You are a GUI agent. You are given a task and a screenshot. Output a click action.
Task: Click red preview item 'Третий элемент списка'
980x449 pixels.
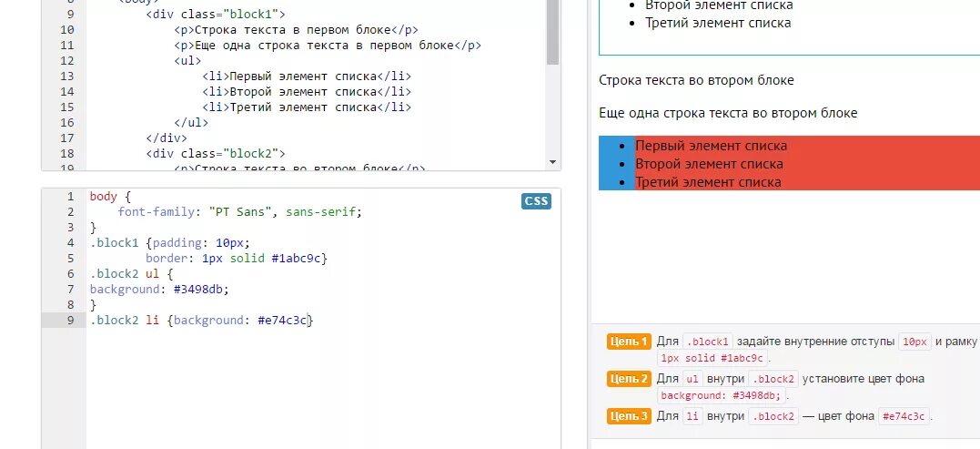708,182
